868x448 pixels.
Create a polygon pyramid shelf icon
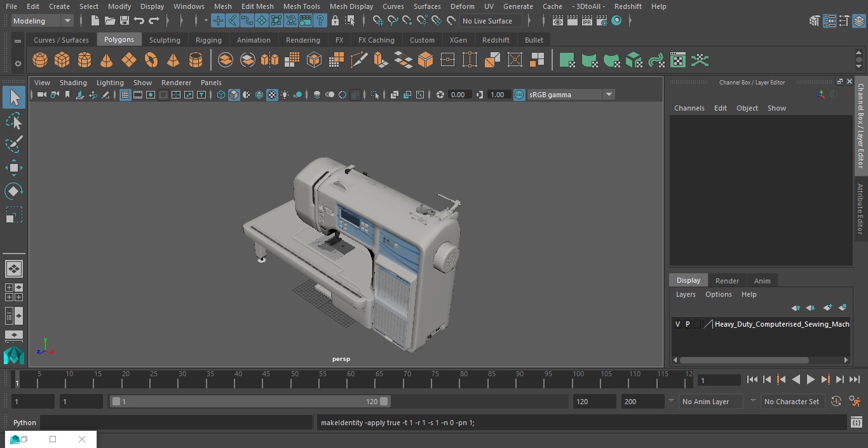click(x=173, y=60)
